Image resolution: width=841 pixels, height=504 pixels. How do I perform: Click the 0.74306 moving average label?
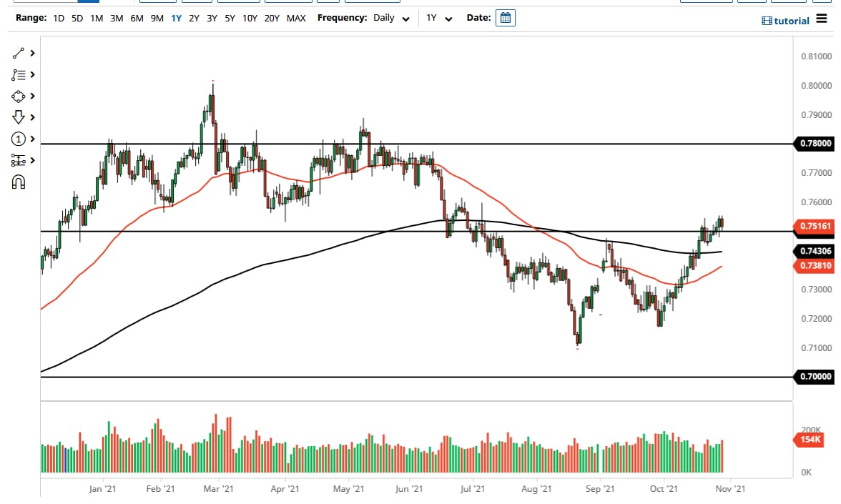[814, 251]
